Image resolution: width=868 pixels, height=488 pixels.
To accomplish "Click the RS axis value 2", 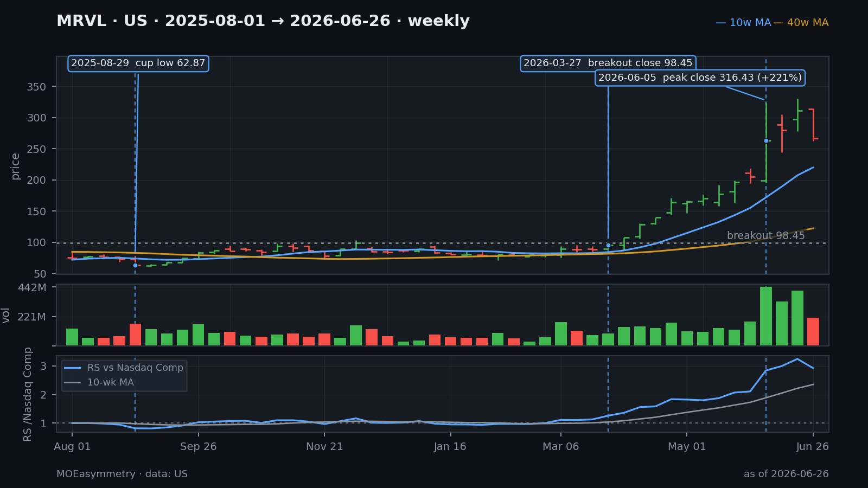I will click(x=43, y=395).
